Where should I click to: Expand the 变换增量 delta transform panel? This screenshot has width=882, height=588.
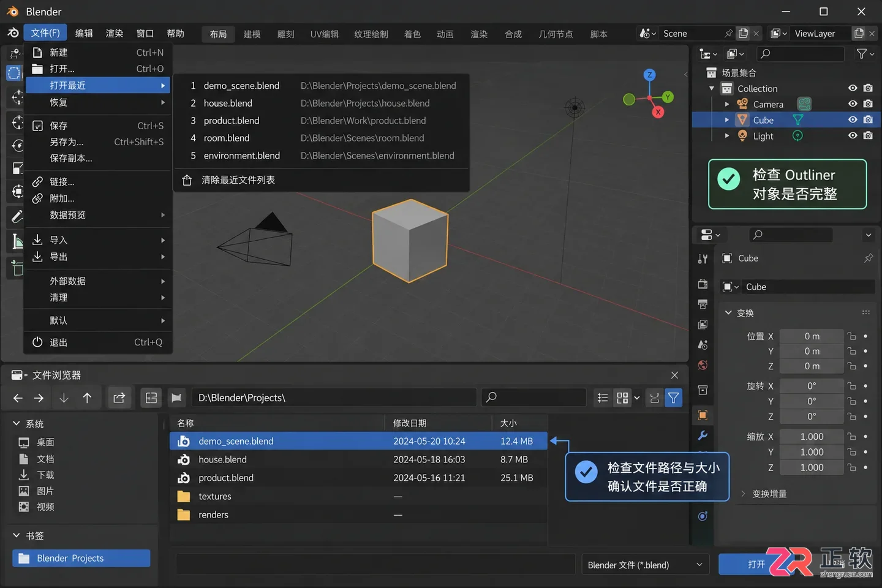[743, 494]
